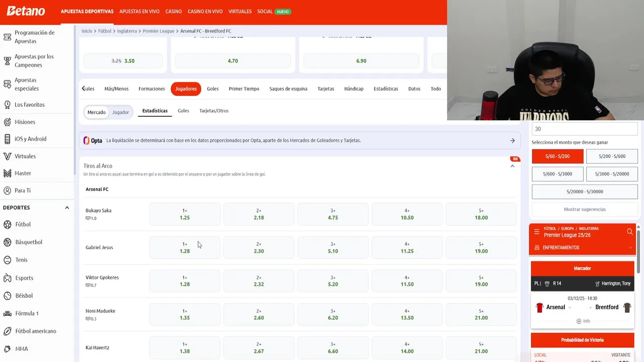
Task: Expand the ENFRENTAMIENTOS dropdown
Action: click(x=630, y=247)
